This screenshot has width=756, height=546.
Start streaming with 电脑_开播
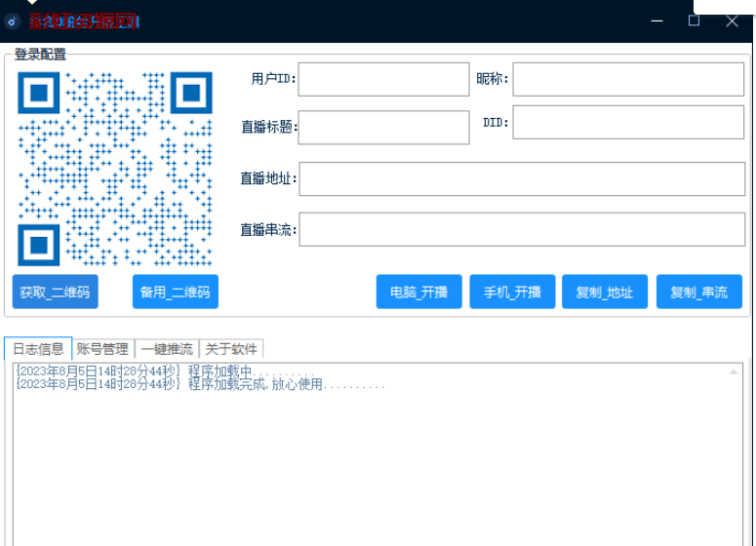point(418,292)
